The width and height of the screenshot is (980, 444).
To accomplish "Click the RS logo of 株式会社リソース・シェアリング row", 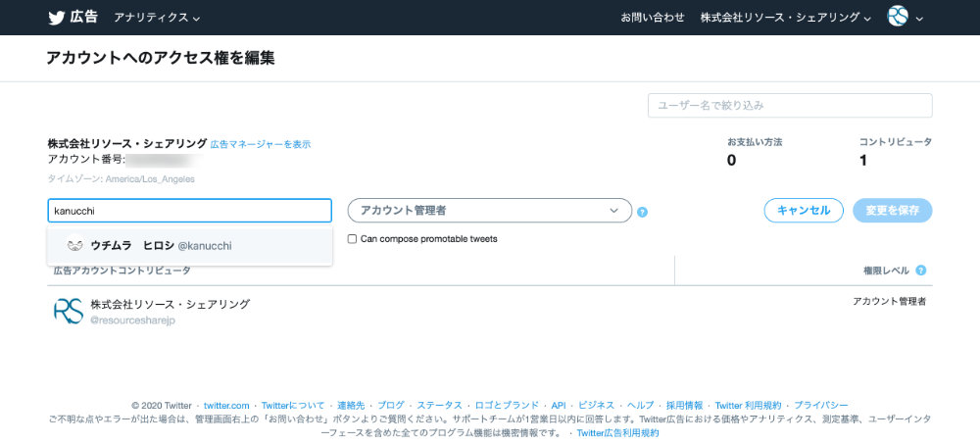I will click(x=69, y=311).
